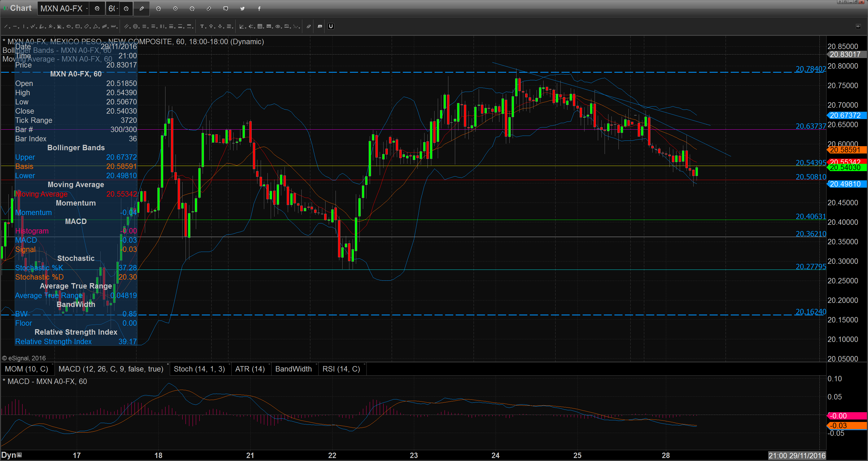Open the chat bubble icon
This screenshot has height=461, width=868.
(226, 9)
